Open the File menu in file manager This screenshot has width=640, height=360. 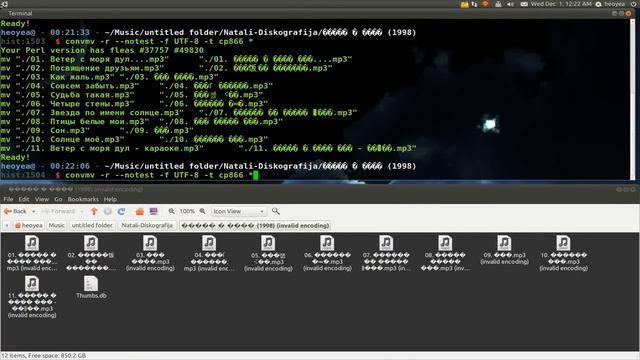[x=8, y=199]
